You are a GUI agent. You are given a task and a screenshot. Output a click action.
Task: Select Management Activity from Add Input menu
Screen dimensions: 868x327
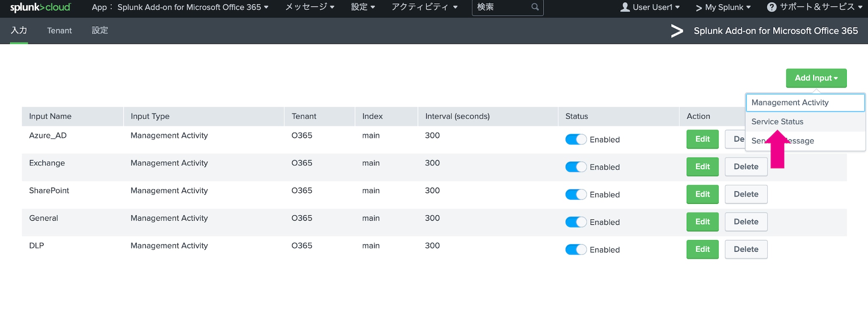pyautogui.click(x=805, y=103)
